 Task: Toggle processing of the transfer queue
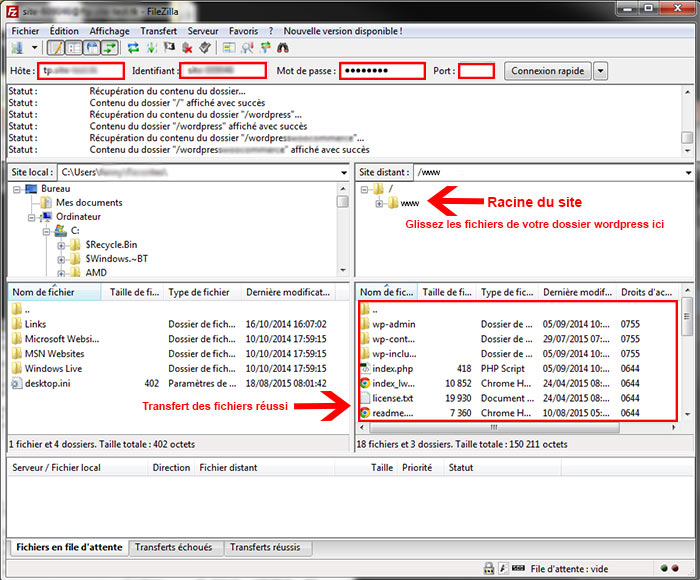point(151,47)
